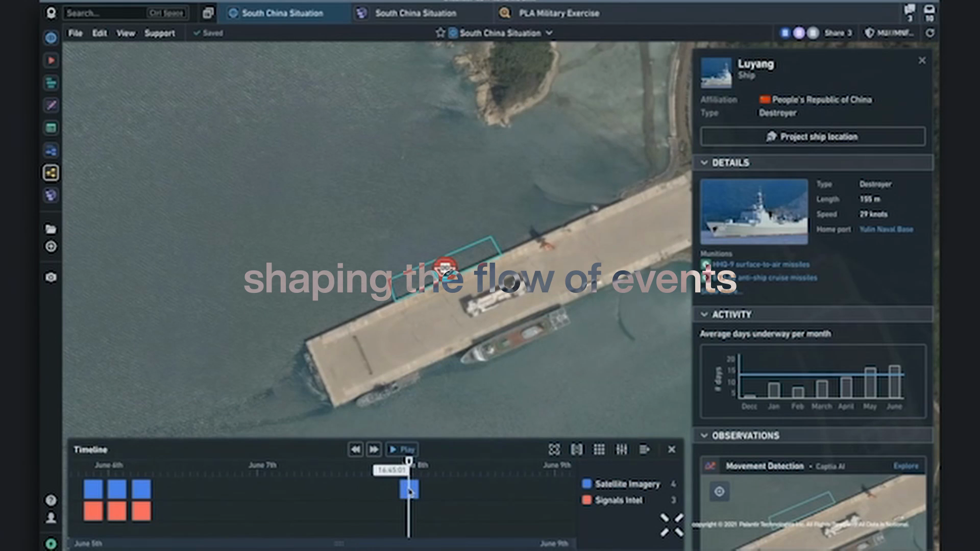Open the HHQ-9 surface-to-air missiles link
The width and height of the screenshot is (980, 551).
761,264
